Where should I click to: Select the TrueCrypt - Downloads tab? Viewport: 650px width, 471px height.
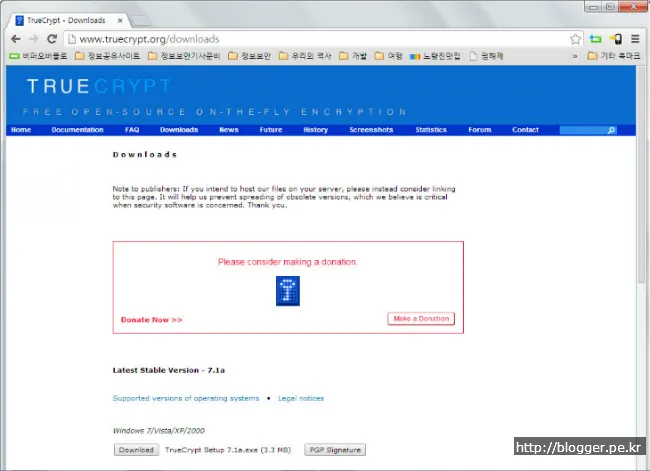65,18
